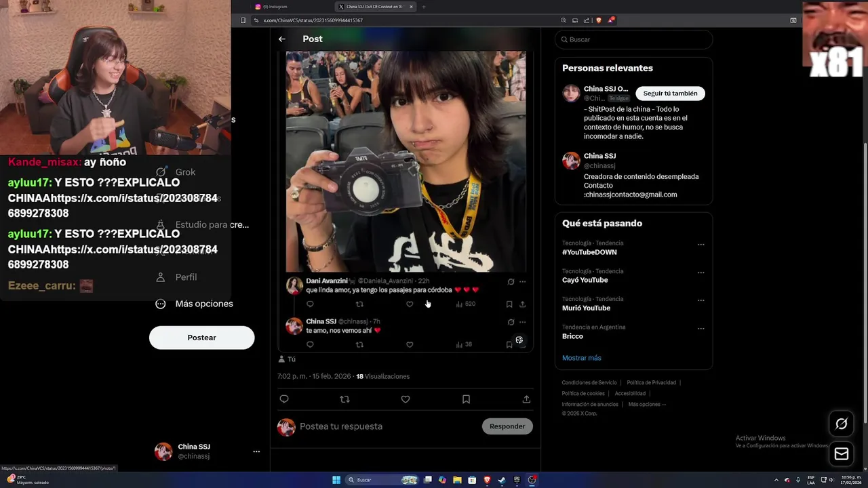Open view stats showing 820

tap(465, 304)
